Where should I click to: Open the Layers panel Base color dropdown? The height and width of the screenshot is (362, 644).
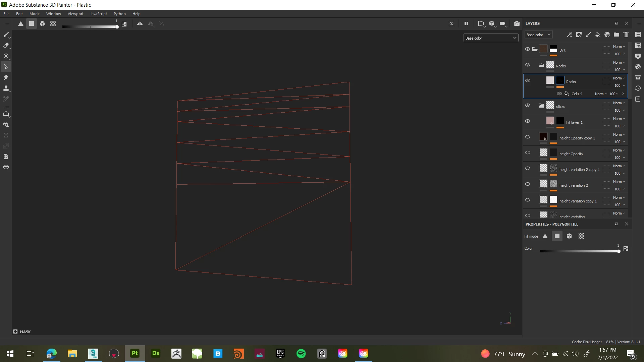coord(538,35)
